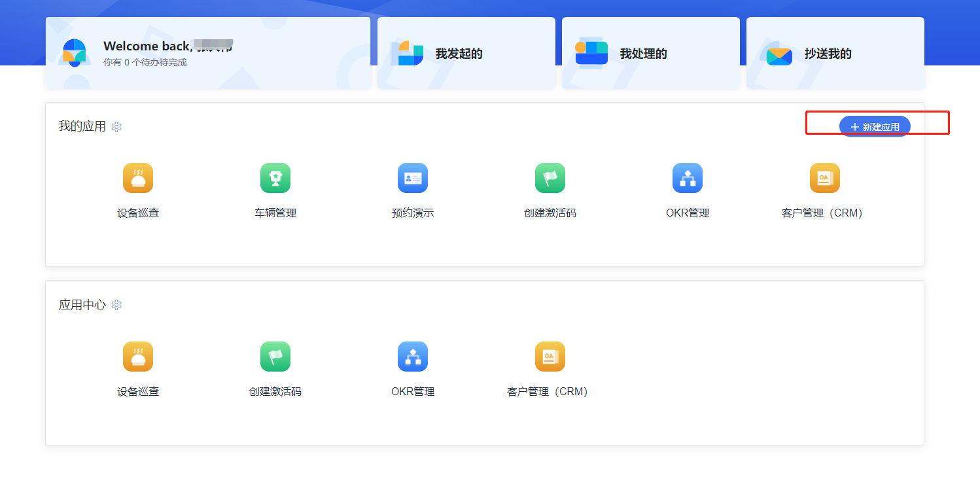Click the 新建应用 button
The width and height of the screenshot is (980, 490).
(x=875, y=126)
